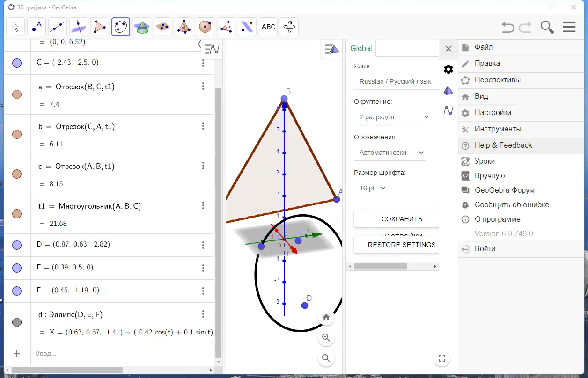Redo the last undone action
This screenshot has width=588, height=378.
pos(525,27)
